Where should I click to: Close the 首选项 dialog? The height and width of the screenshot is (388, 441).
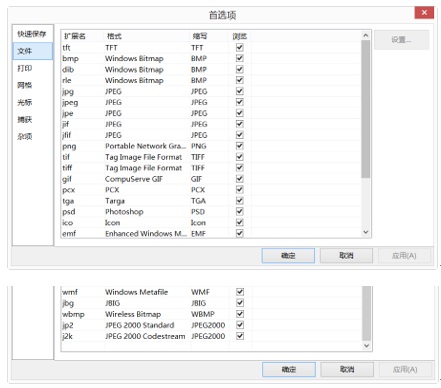coord(424,13)
